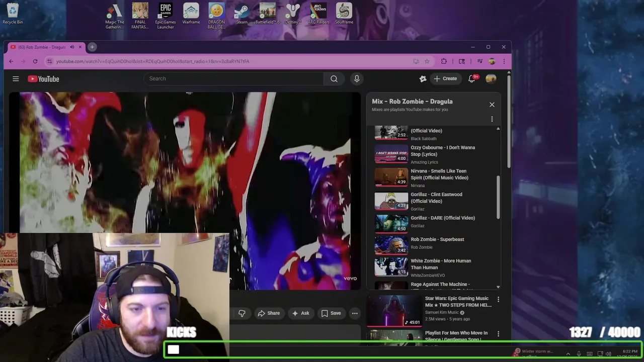Reload the page in the browser
The image size is (644, 362).
pyautogui.click(x=35, y=61)
